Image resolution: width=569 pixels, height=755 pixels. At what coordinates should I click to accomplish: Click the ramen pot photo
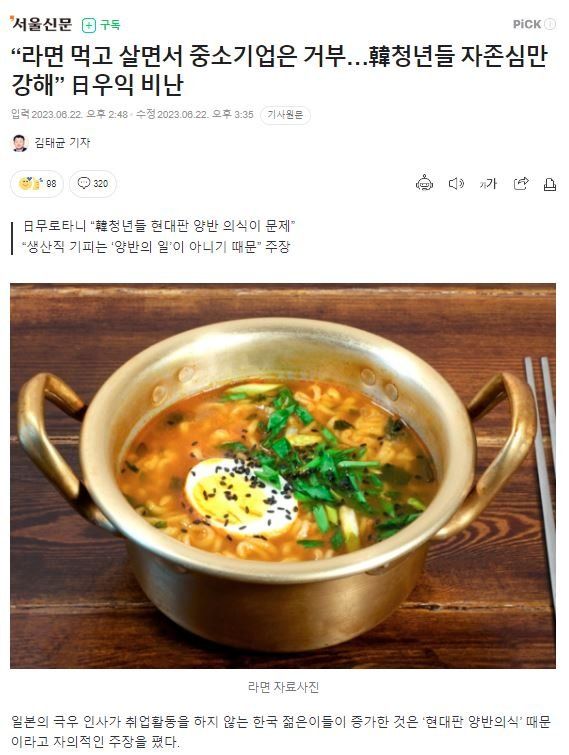pos(283,476)
